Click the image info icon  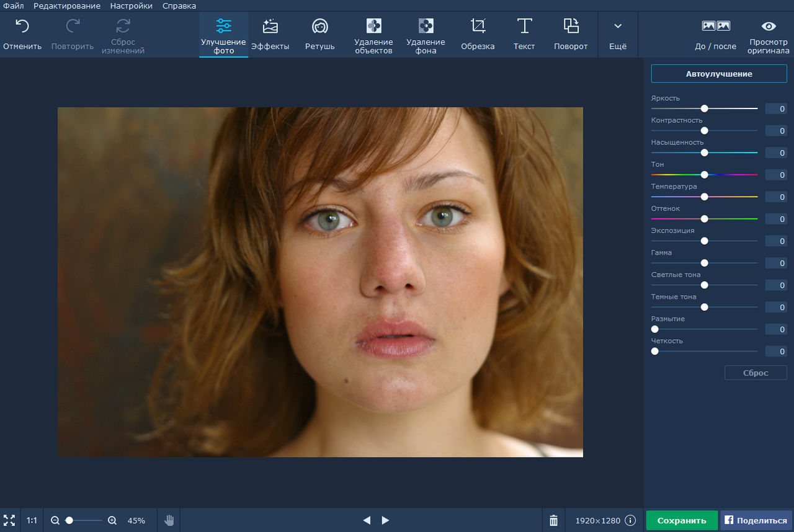pos(630,520)
